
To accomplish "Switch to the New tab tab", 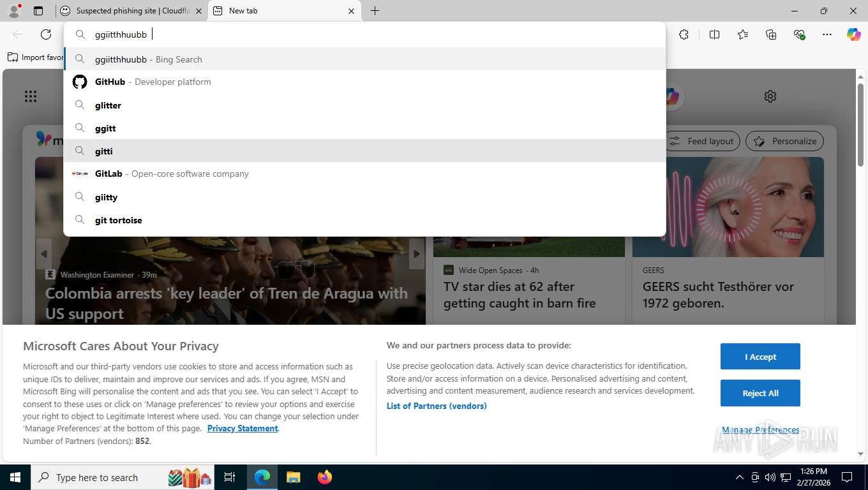I will coord(284,11).
